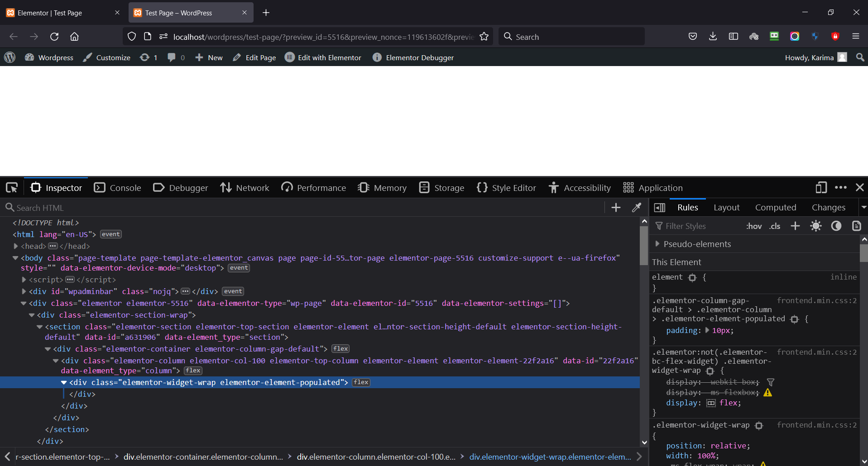Screen dimensions: 868x466
Task: Activate the element picker tool
Action: [12, 187]
